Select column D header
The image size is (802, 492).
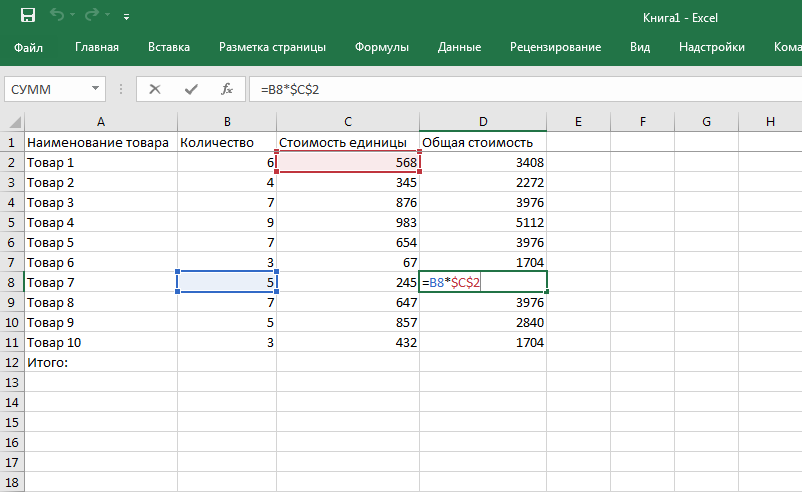tap(483, 122)
